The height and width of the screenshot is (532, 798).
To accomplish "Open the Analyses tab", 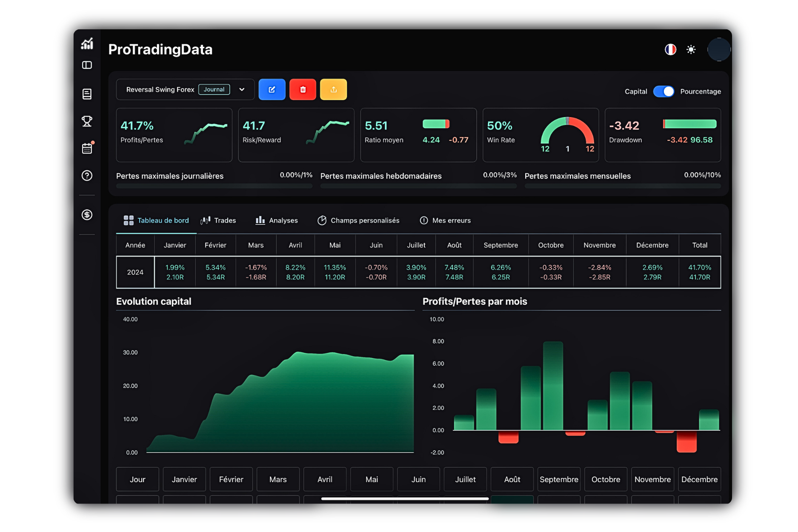I will click(277, 220).
